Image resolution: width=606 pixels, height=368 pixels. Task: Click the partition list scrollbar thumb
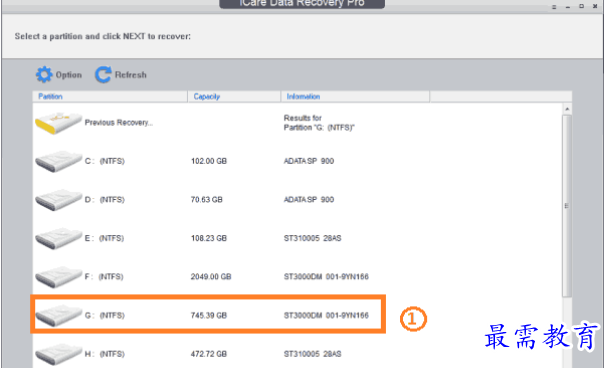click(567, 206)
